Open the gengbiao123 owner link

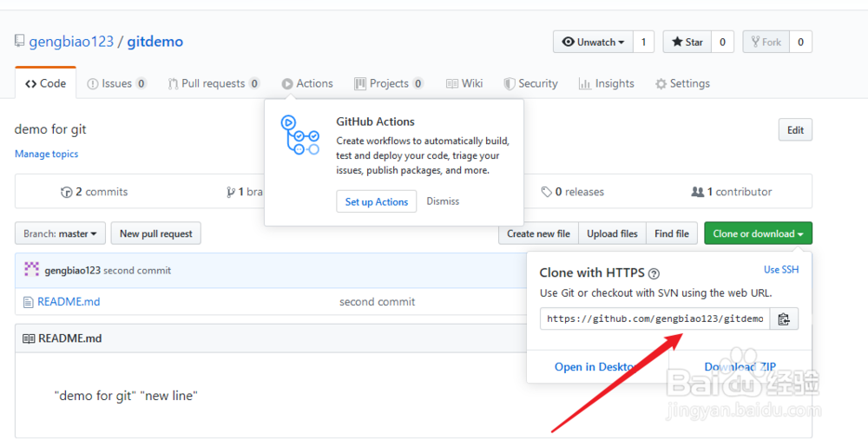71,42
